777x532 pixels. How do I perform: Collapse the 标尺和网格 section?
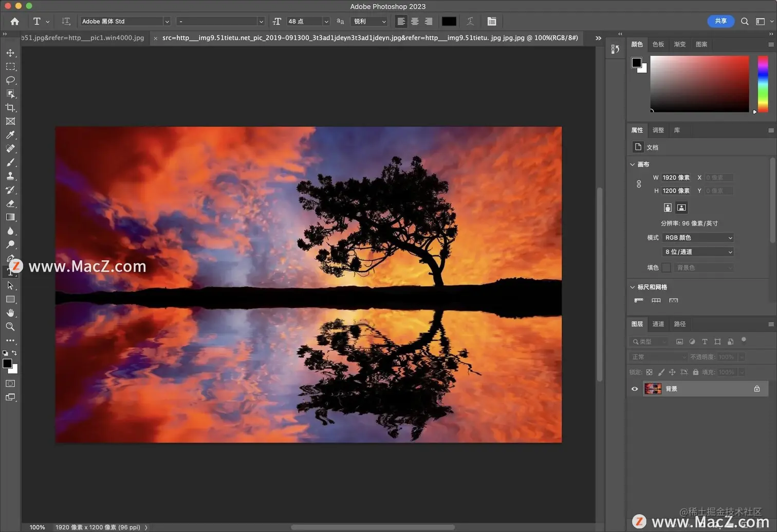tap(633, 287)
